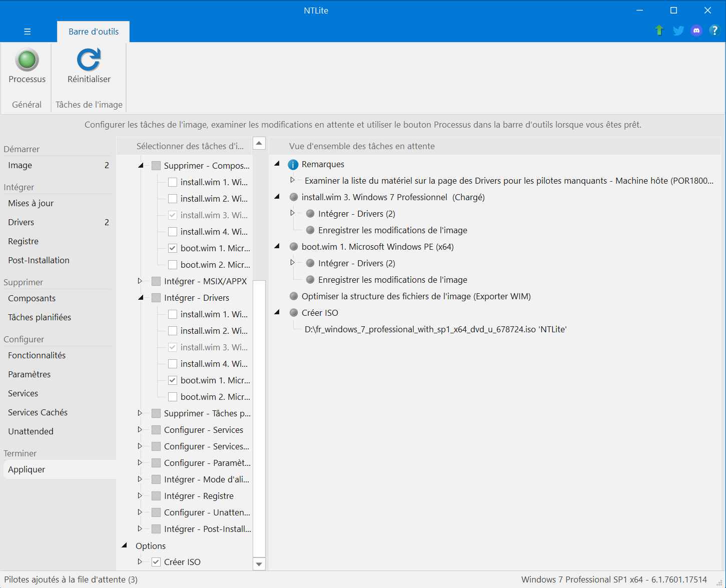Click Vue d'ensemble des tâches header
The width and height of the screenshot is (726, 588).
click(x=495, y=146)
